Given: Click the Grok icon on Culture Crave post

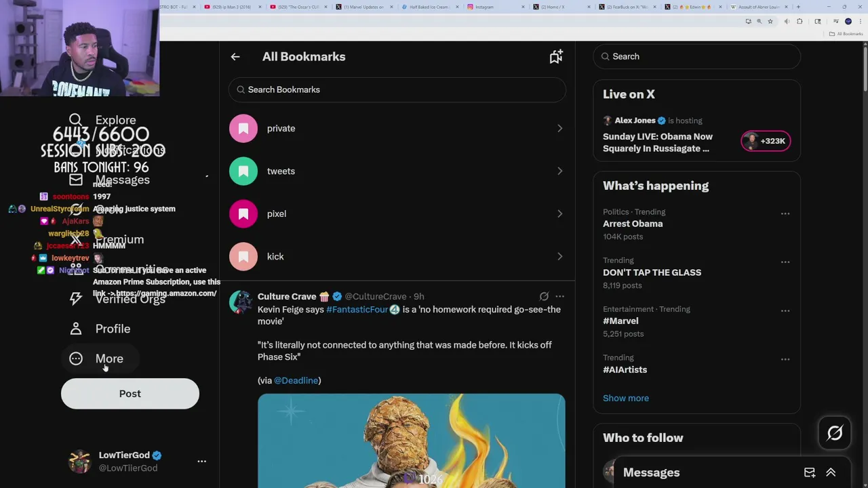Looking at the screenshot, I should point(544,296).
